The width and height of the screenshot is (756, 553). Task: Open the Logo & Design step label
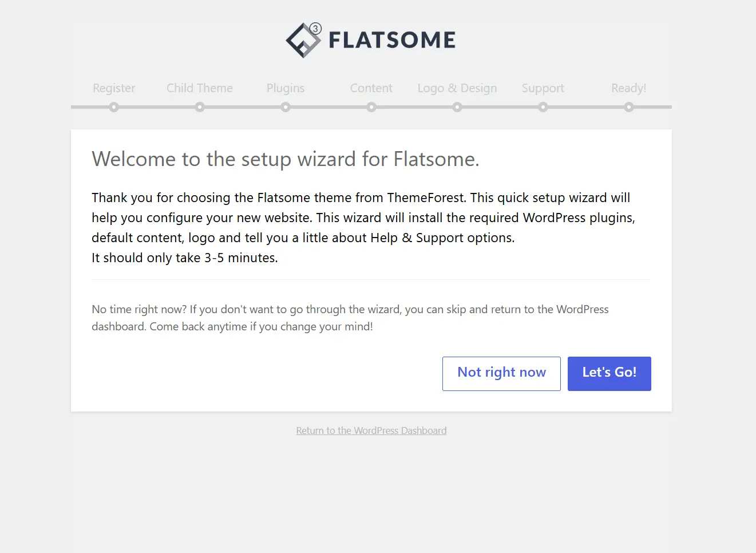[457, 88]
